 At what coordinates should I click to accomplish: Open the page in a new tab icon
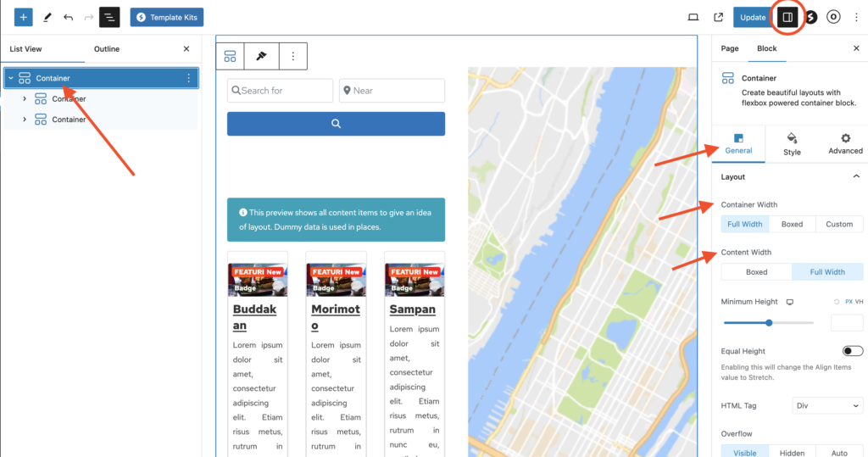(x=719, y=17)
